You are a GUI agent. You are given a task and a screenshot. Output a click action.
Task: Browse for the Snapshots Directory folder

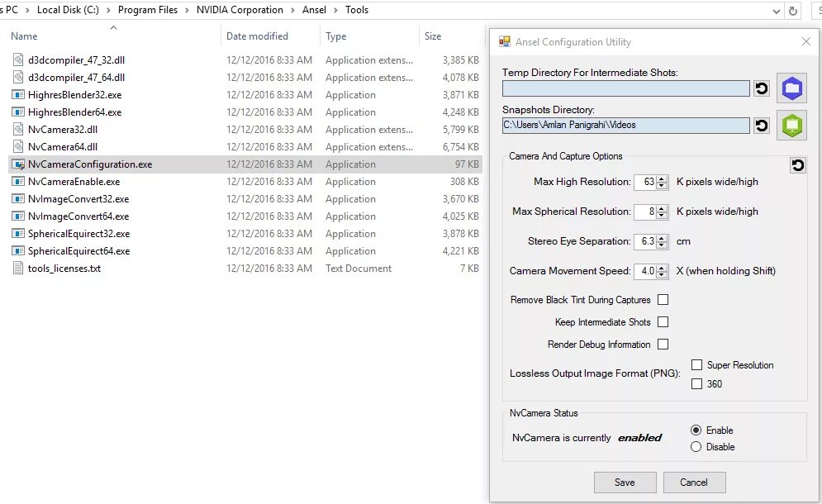792,125
